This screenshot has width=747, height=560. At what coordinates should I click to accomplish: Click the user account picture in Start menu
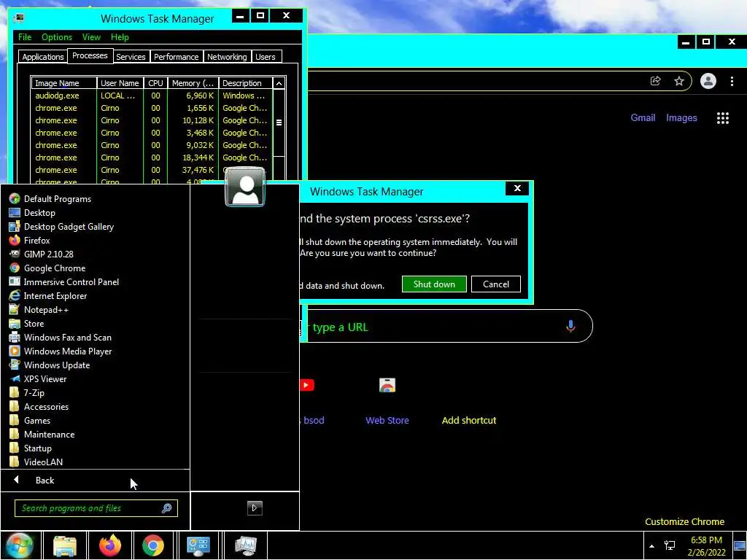tap(245, 186)
